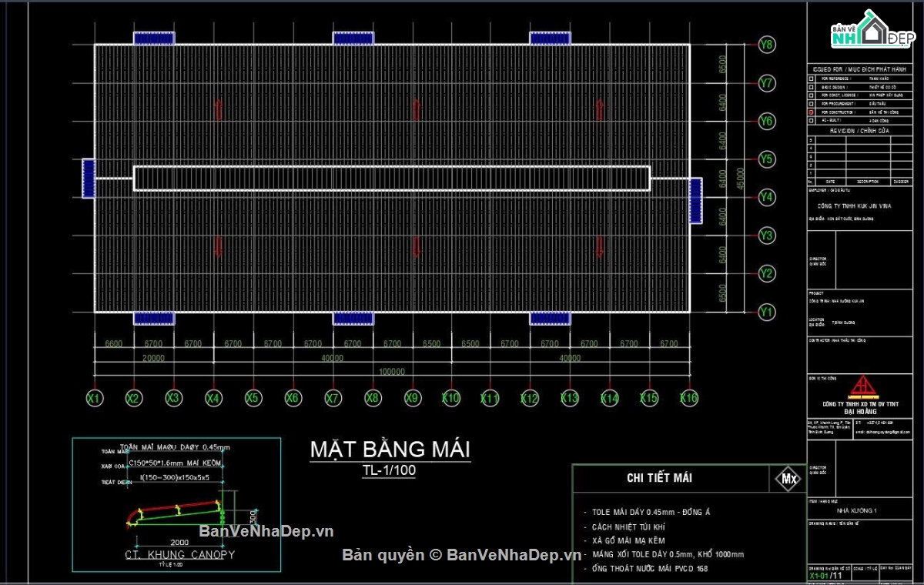The image size is (924, 585).
Task: Select the 100000 overall length dimension
Action: (392, 372)
